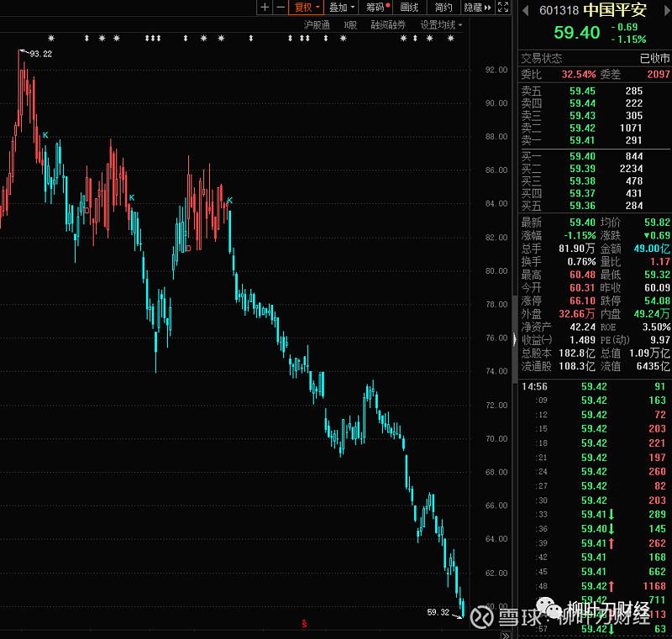This screenshot has width=672, height=639.
Task: Enter full-screen chart mode icon
Action: tap(503, 8)
